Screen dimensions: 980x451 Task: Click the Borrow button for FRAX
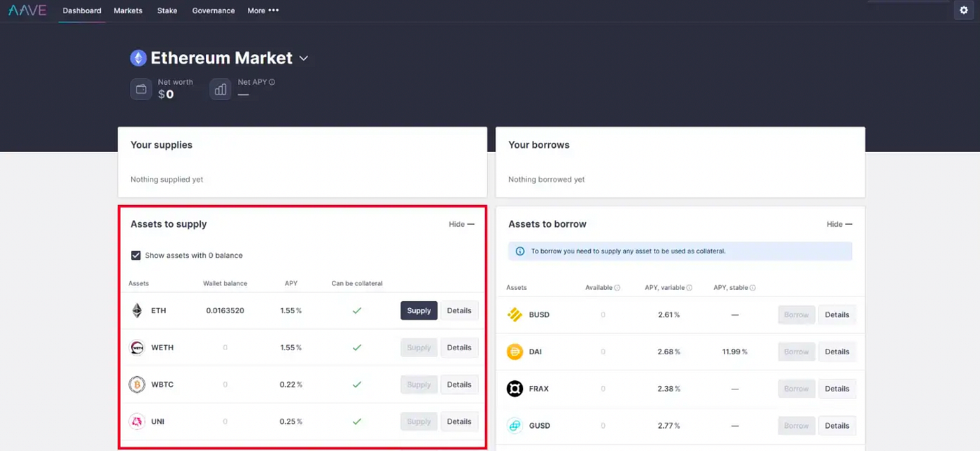pyautogui.click(x=797, y=389)
